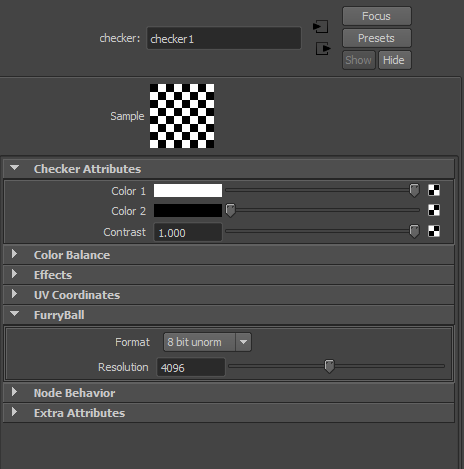The image size is (464, 469).
Task: Open the Format 8 bit unorm dropdown
Action: (x=207, y=342)
